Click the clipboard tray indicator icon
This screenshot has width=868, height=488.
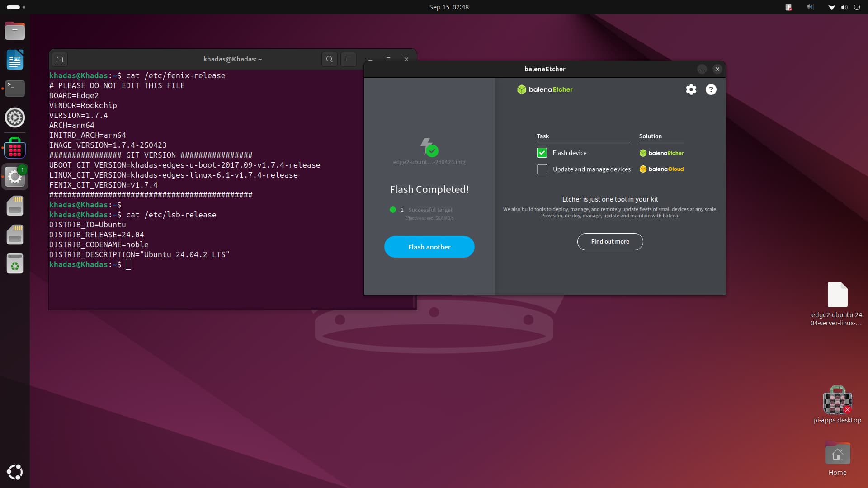(788, 7)
